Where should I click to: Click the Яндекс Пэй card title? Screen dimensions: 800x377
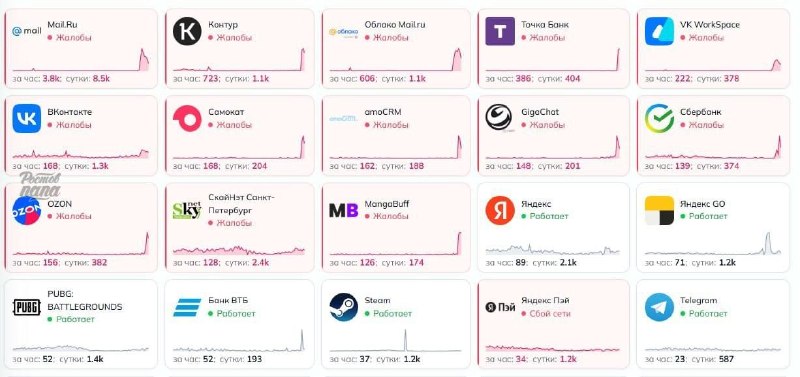pos(545,300)
